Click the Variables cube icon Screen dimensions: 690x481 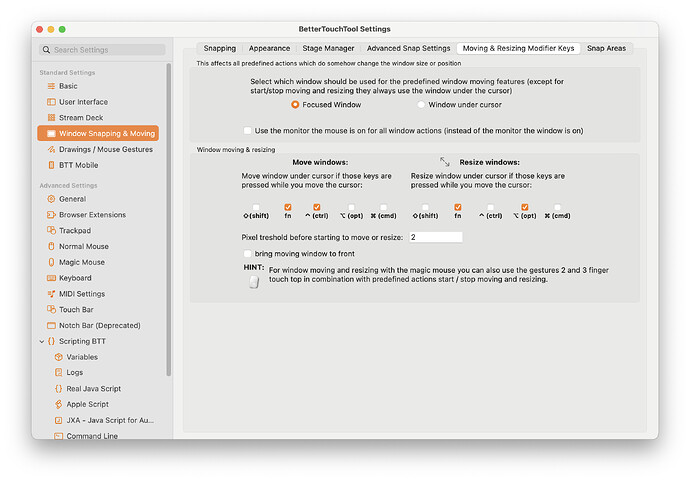coord(59,357)
